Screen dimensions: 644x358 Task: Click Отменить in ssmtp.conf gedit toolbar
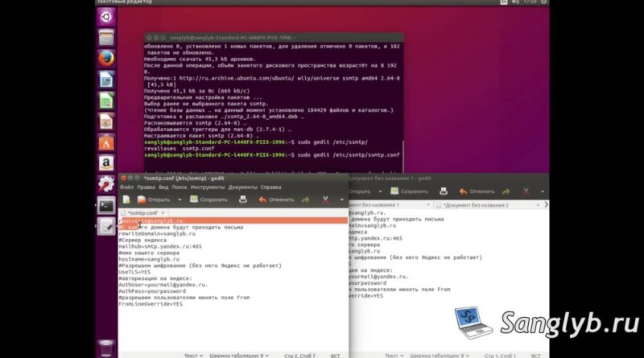(276, 200)
